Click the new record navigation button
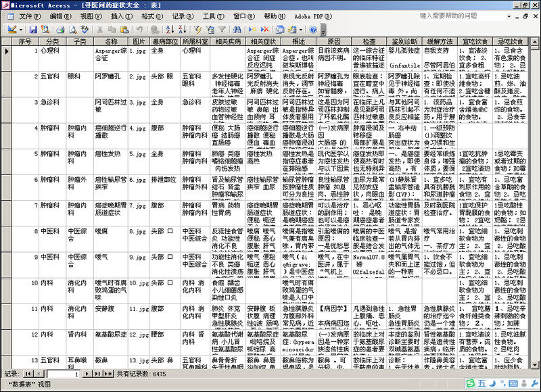541x392 pixels. click(108, 374)
